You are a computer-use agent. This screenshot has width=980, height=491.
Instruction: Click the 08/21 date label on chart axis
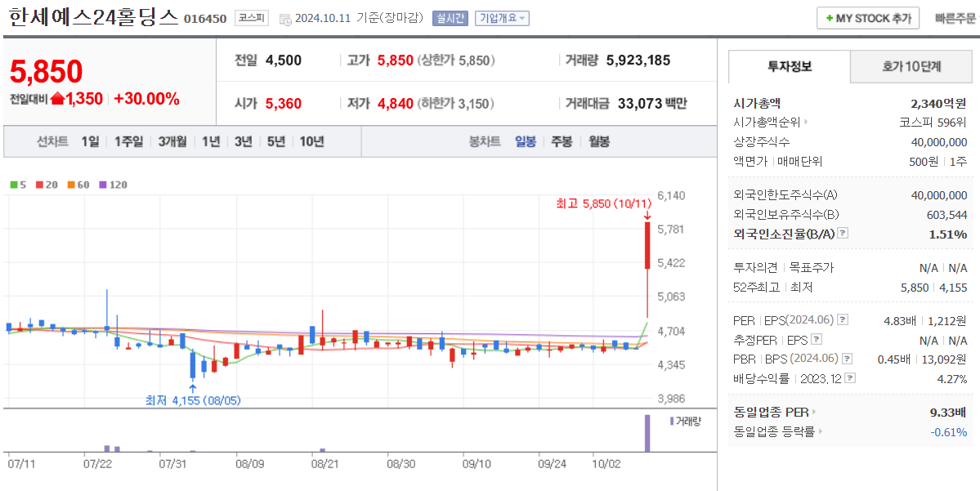tap(324, 464)
